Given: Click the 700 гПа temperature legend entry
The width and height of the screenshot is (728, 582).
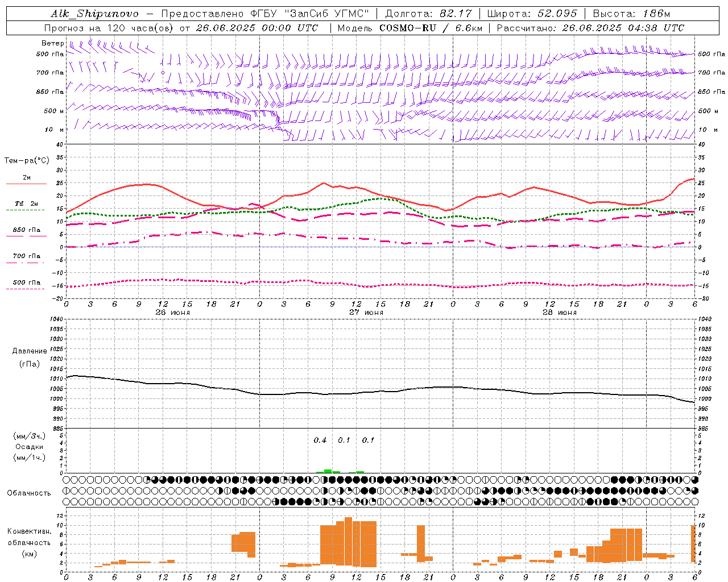Looking at the screenshot, I should coord(27,256).
